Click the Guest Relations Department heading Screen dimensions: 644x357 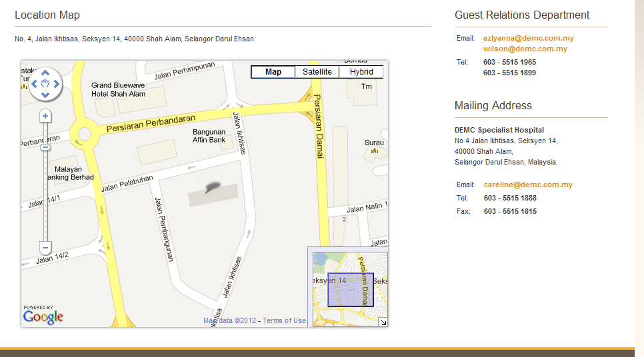click(x=521, y=15)
